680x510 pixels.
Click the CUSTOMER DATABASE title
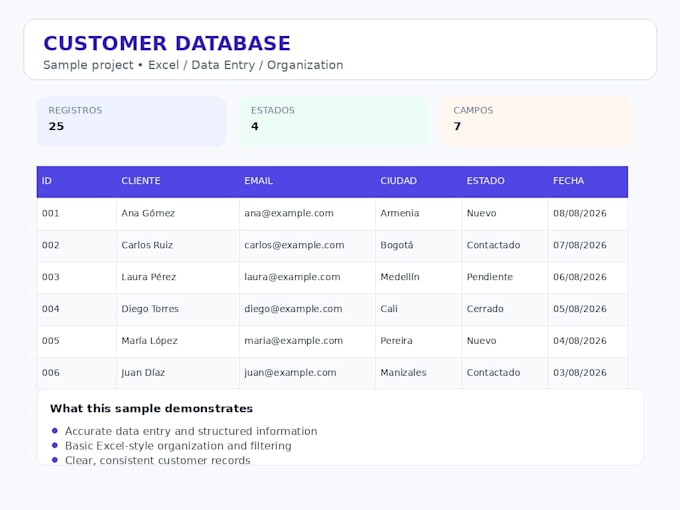pyautogui.click(x=167, y=43)
